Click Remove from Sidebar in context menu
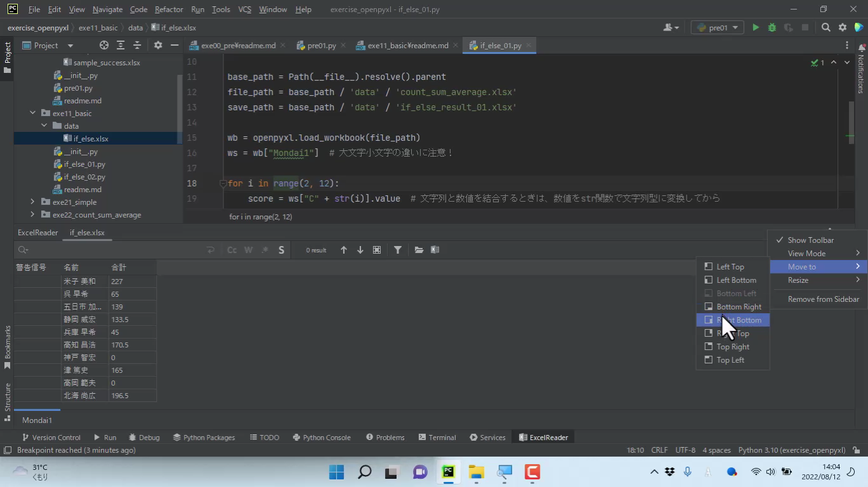 823,299
